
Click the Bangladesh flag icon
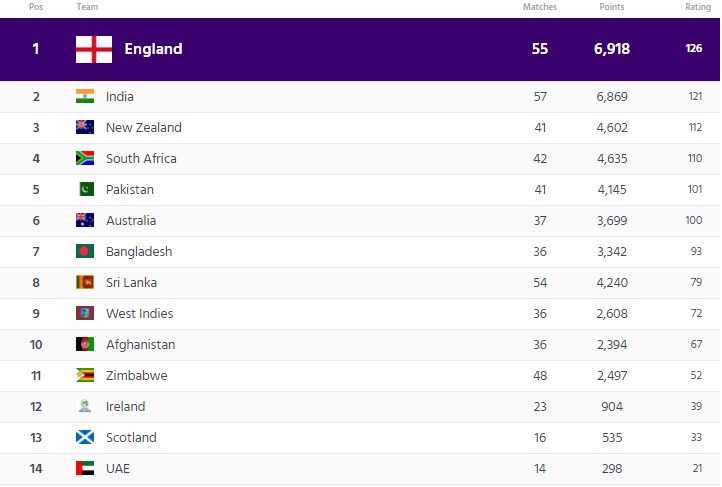(x=85, y=252)
